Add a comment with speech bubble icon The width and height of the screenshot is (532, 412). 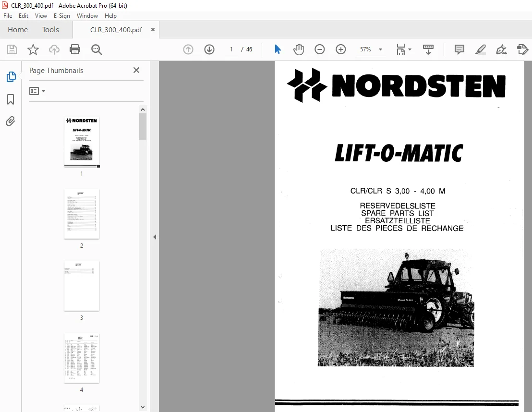click(x=459, y=49)
